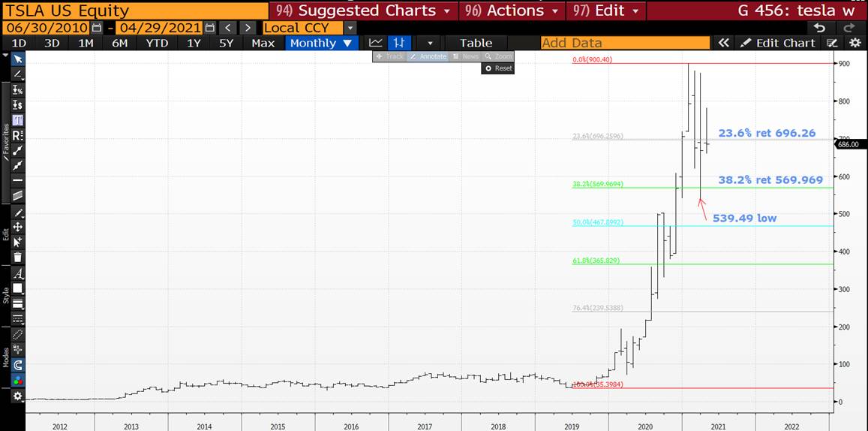Enable Track mode
This screenshot has width=868, height=431.
click(389, 56)
